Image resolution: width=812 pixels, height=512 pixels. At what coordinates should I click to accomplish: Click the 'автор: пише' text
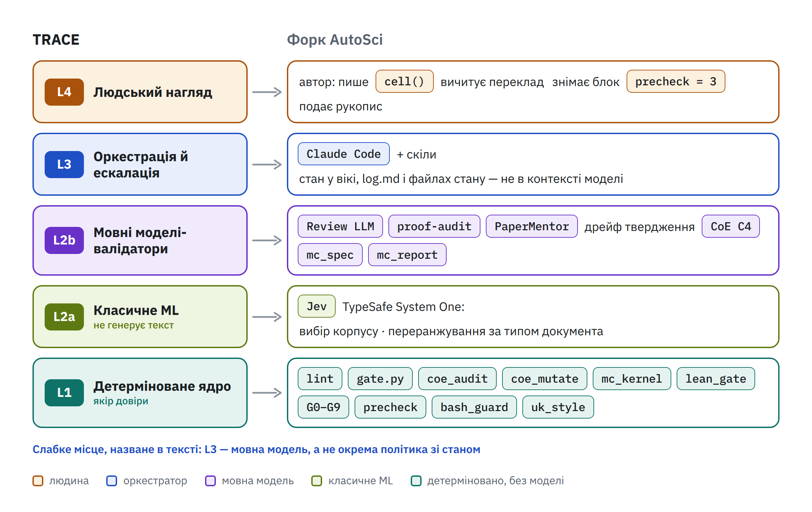(334, 82)
